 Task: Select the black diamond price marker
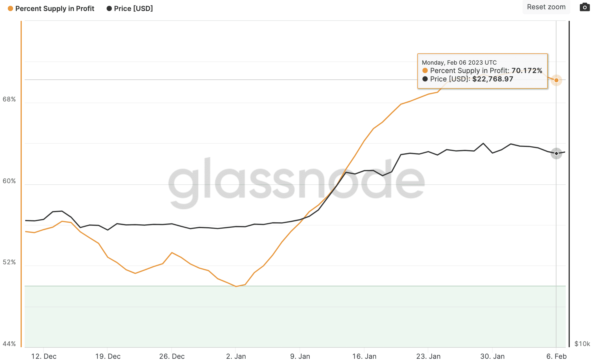[556, 154]
